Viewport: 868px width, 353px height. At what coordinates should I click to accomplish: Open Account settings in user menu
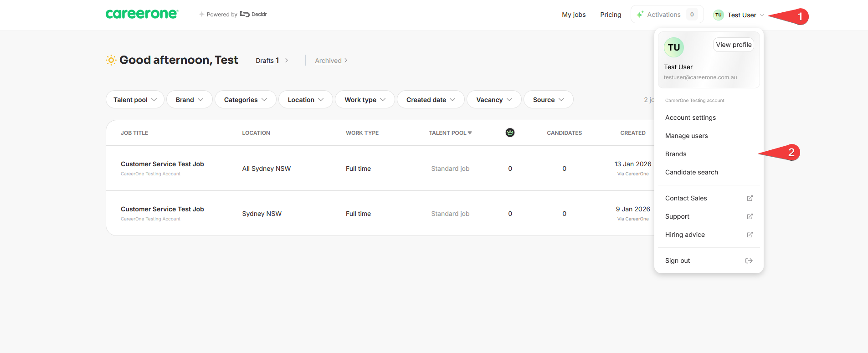coord(690,118)
